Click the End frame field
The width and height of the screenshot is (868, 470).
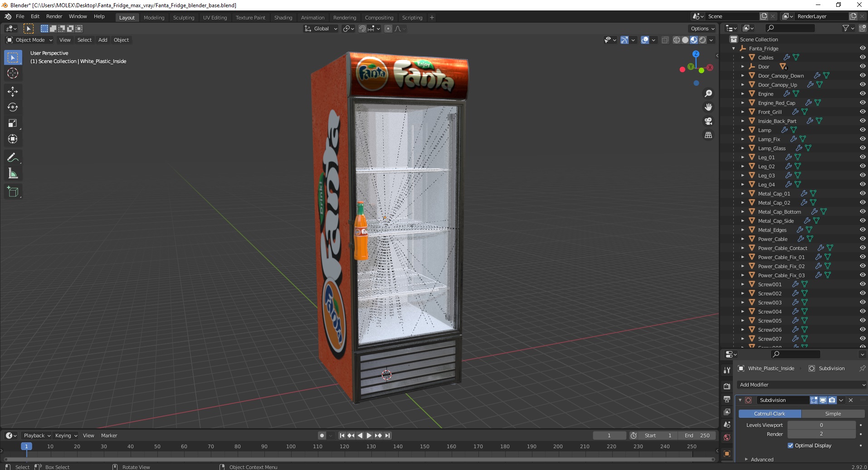pyautogui.click(x=697, y=436)
